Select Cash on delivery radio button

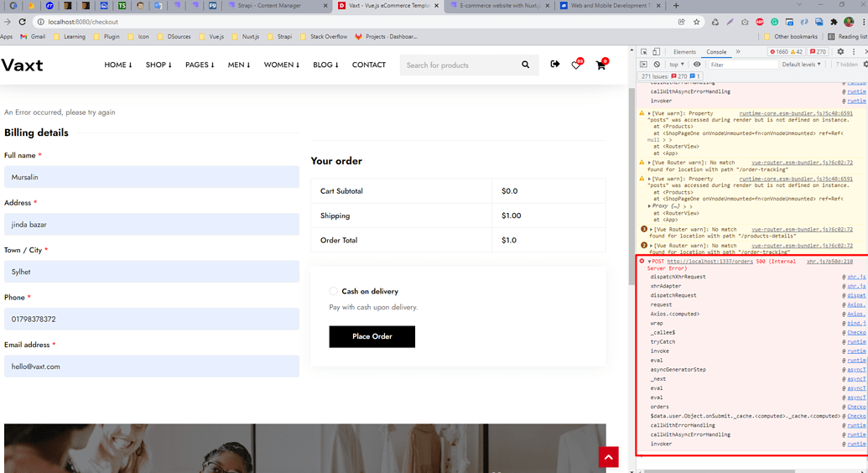pyautogui.click(x=333, y=291)
